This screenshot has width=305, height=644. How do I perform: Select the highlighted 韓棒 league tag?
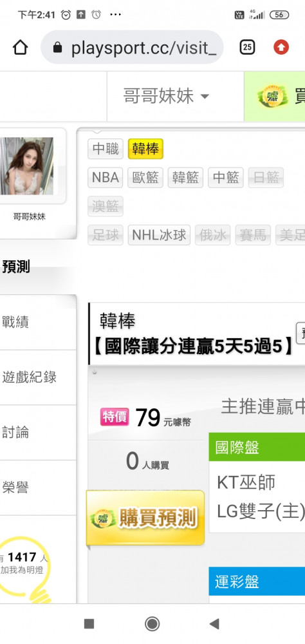145,149
